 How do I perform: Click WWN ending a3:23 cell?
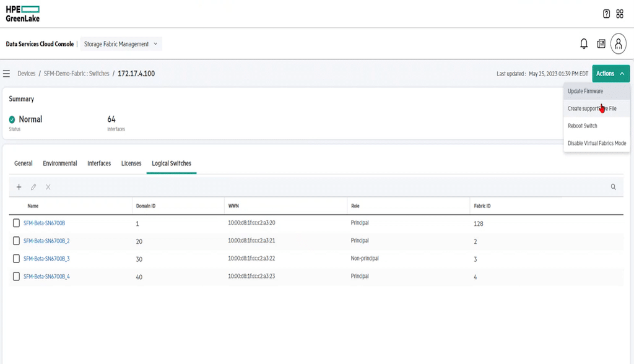pos(251,276)
